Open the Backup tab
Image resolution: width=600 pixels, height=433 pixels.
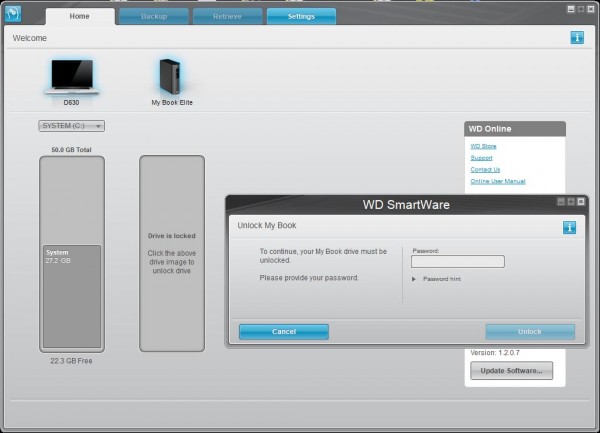pos(154,16)
